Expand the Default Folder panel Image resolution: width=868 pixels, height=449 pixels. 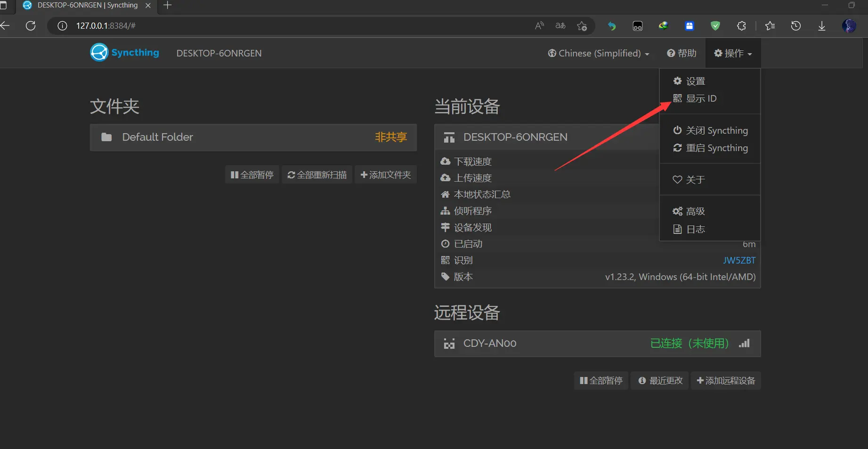(x=253, y=137)
